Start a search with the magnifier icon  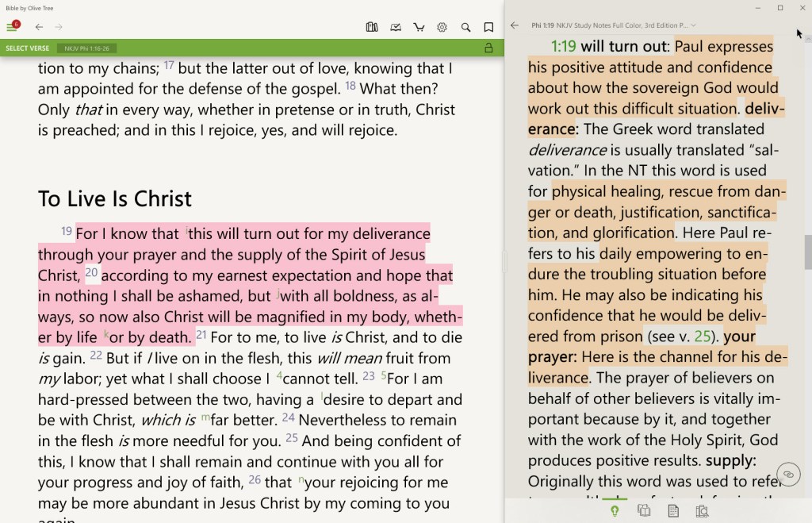[x=466, y=27]
